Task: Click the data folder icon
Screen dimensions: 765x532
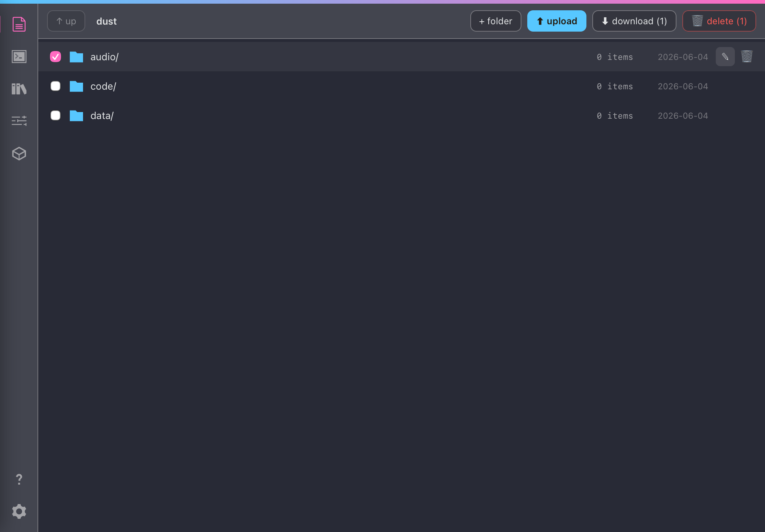Action: pos(76,116)
